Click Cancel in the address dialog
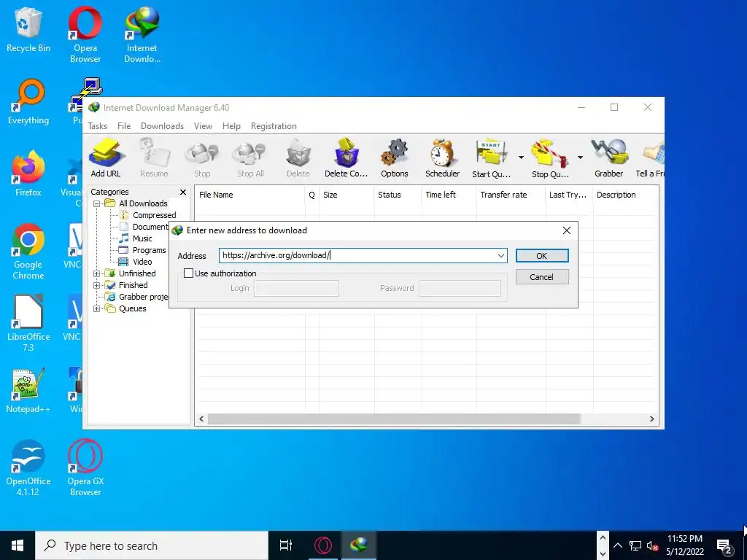The image size is (747, 560). [x=542, y=277]
